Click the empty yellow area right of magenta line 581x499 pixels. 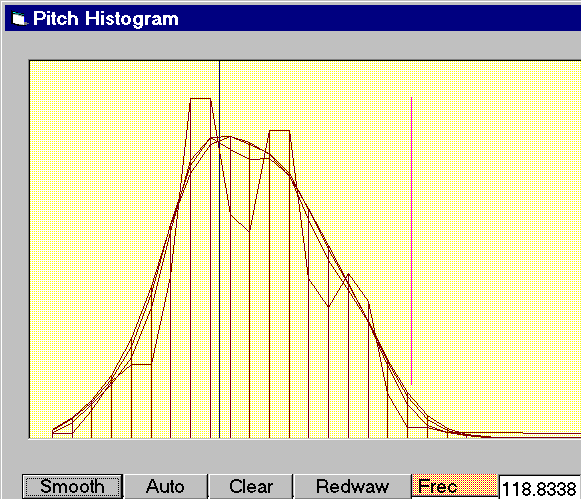[x=497, y=222]
